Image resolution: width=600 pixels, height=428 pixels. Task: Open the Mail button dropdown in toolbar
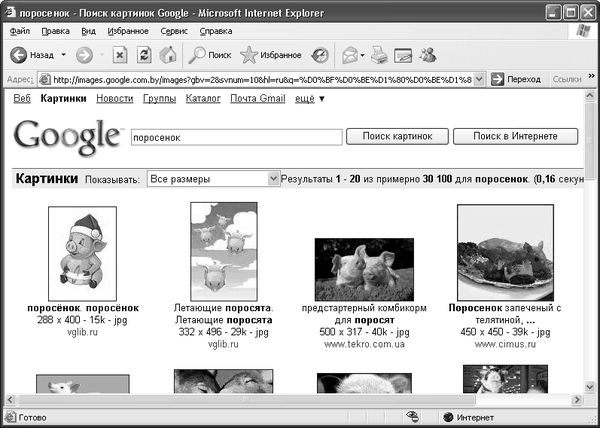pyautogui.click(x=361, y=55)
